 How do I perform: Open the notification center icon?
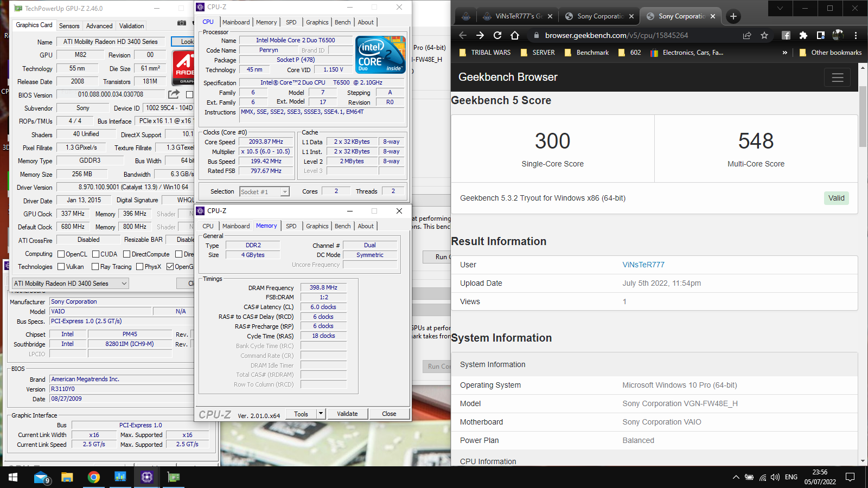850,477
